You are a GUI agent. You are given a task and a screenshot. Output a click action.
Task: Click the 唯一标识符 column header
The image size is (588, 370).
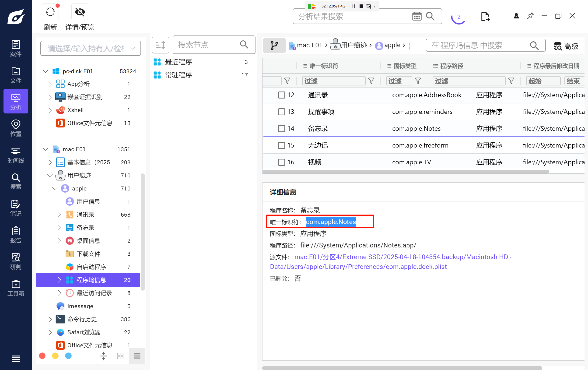point(324,66)
